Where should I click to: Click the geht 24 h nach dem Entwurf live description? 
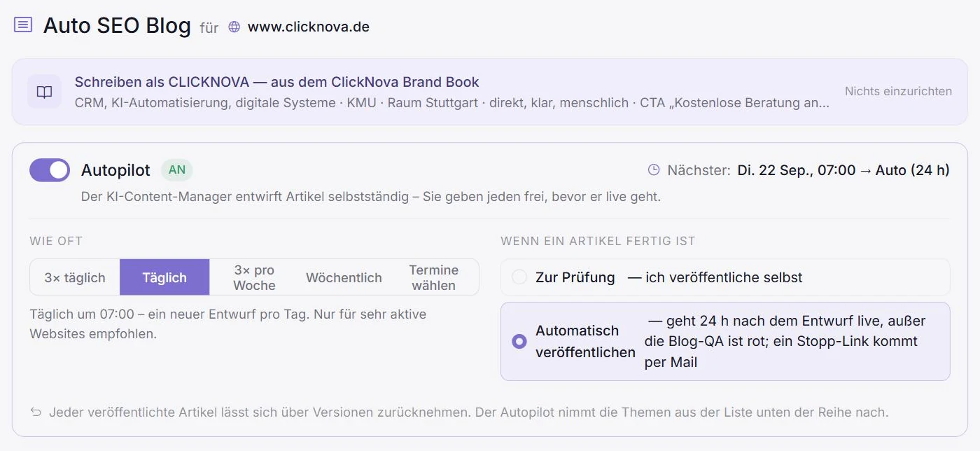point(785,342)
